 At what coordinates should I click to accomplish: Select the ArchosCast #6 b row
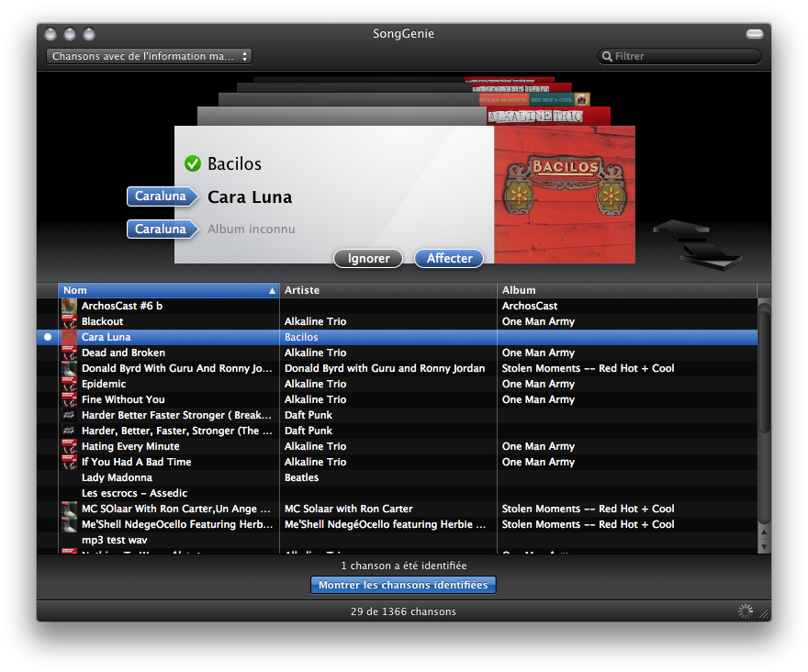(397, 306)
